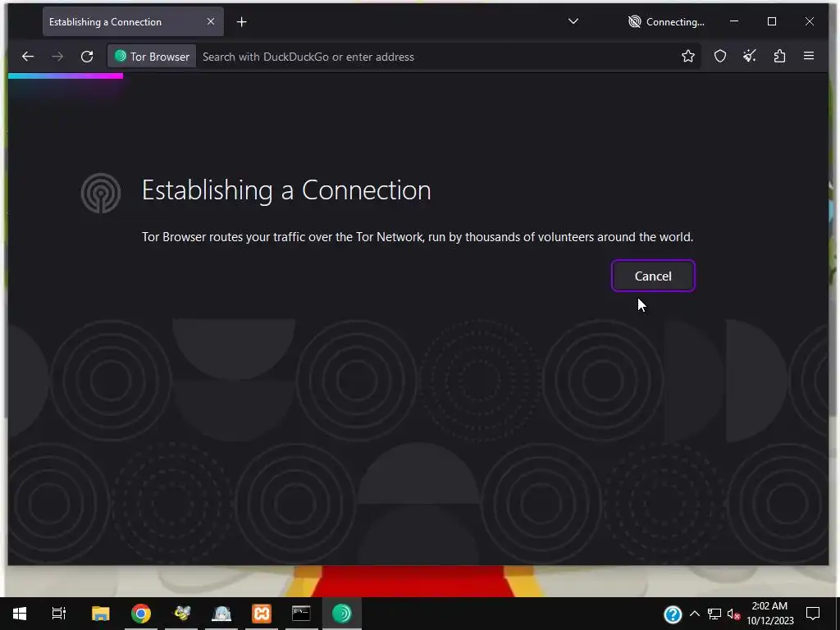Click the Connecting... status indicator
This screenshot has height=630, width=840.
666,22
